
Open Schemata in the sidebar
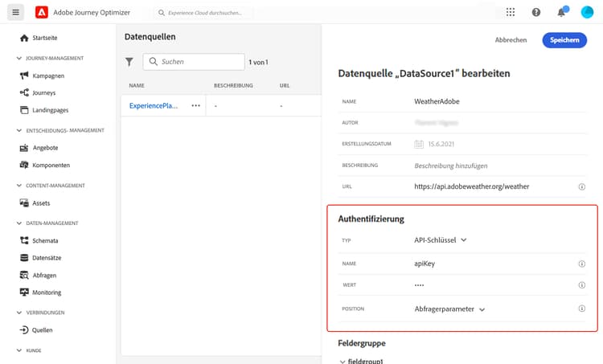click(39, 240)
